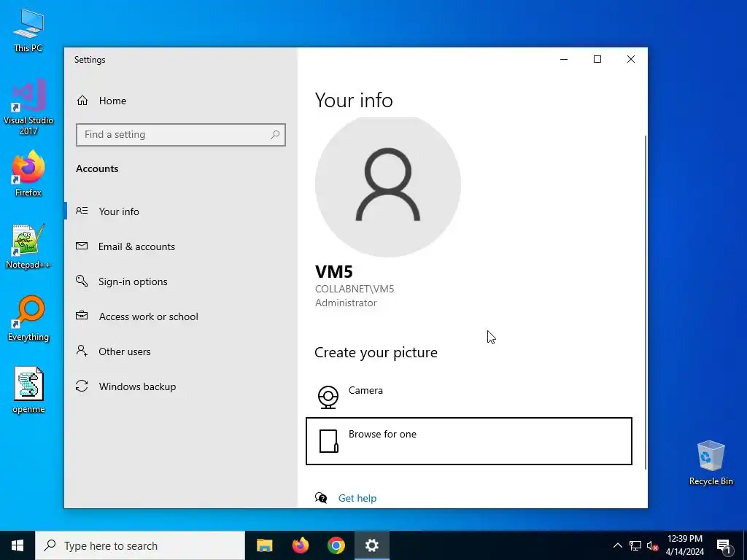Launch Chrome from the taskbar
Viewport: 747px width, 560px height.
coord(336,545)
